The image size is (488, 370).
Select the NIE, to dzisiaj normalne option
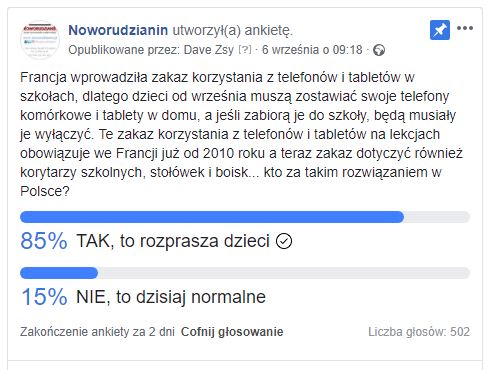point(171,297)
